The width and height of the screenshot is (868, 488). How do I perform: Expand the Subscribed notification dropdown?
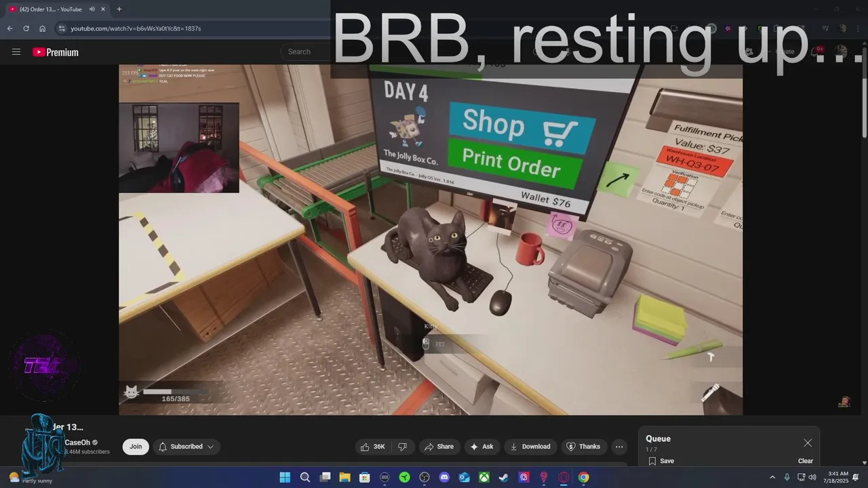click(x=186, y=447)
